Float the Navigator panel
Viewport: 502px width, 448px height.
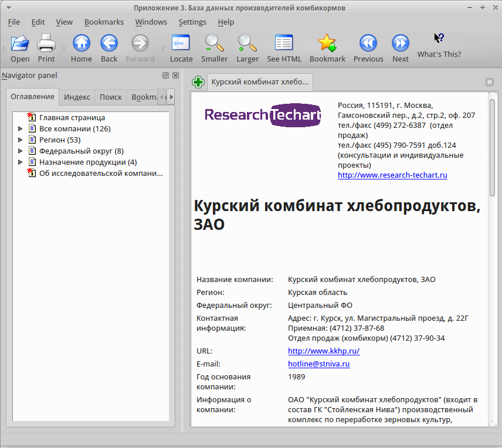(x=165, y=75)
